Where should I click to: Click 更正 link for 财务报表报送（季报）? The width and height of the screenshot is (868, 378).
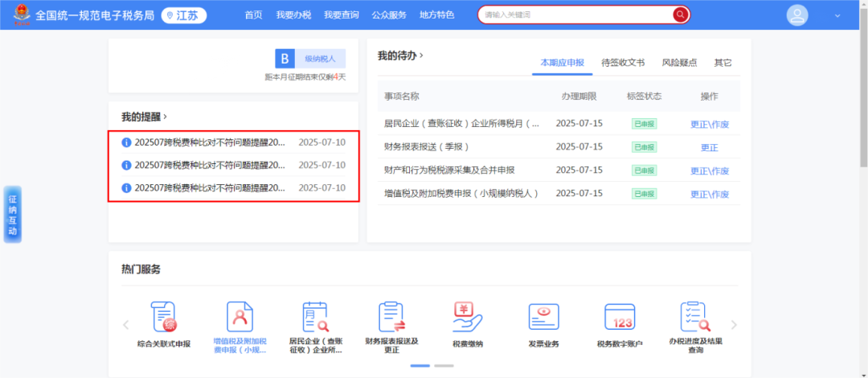coord(709,147)
